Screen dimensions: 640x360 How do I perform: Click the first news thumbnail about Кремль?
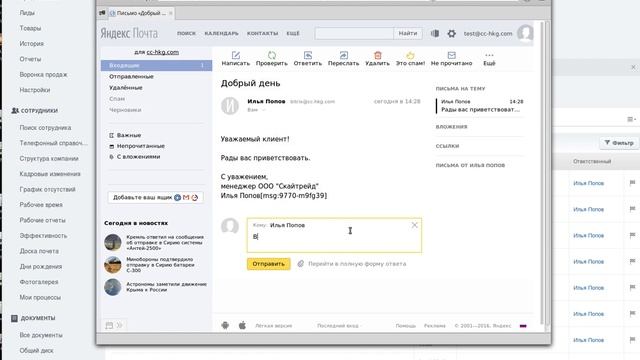(113, 242)
